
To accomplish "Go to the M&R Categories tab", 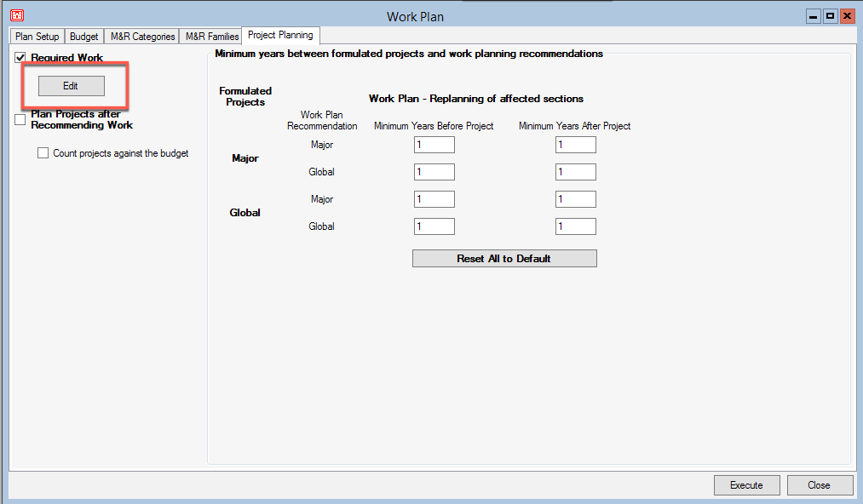I will pos(142,37).
